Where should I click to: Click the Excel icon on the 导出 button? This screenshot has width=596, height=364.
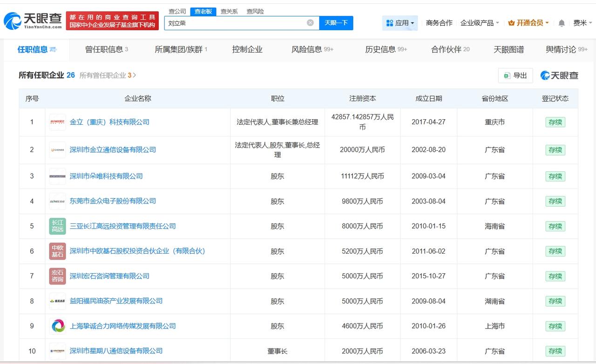pyautogui.click(x=507, y=75)
